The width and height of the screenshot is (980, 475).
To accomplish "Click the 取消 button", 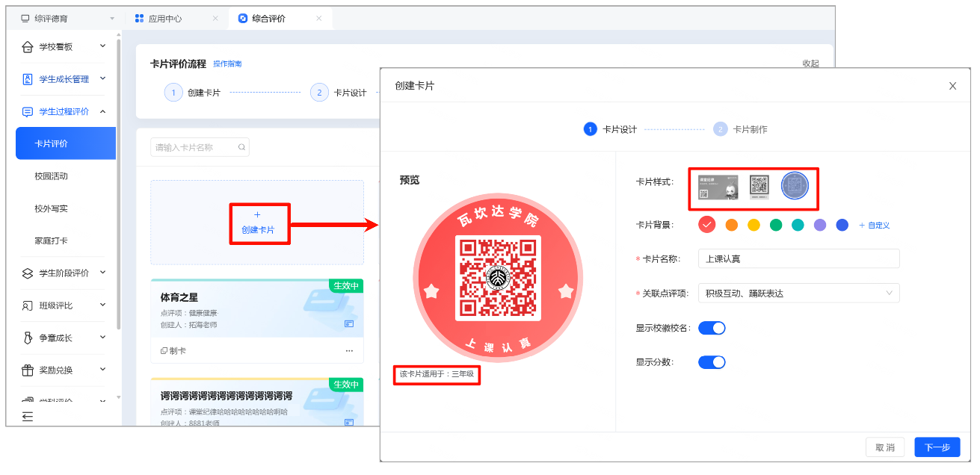I will (x=884, y=447).
